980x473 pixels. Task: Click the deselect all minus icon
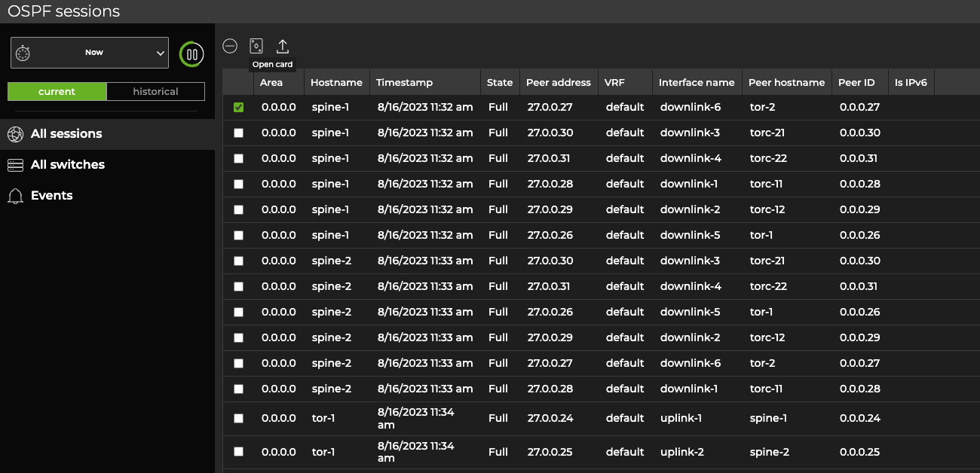(x=230, y=46)
